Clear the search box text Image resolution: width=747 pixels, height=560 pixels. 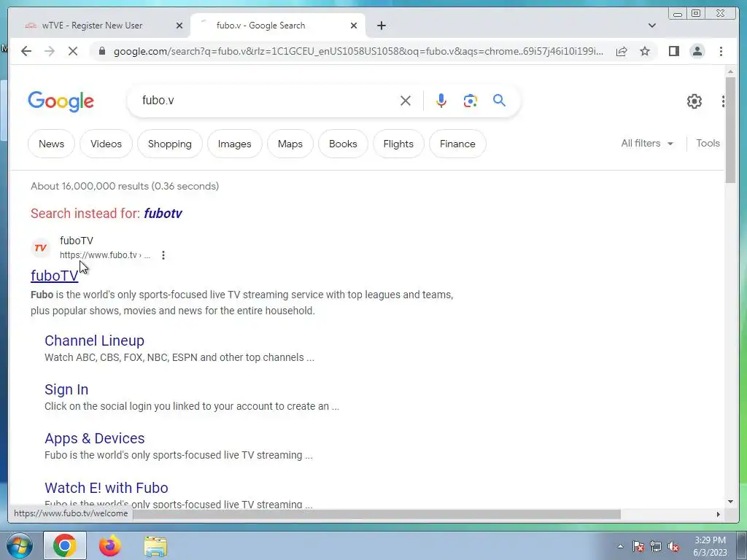click(x=406, y=101)
